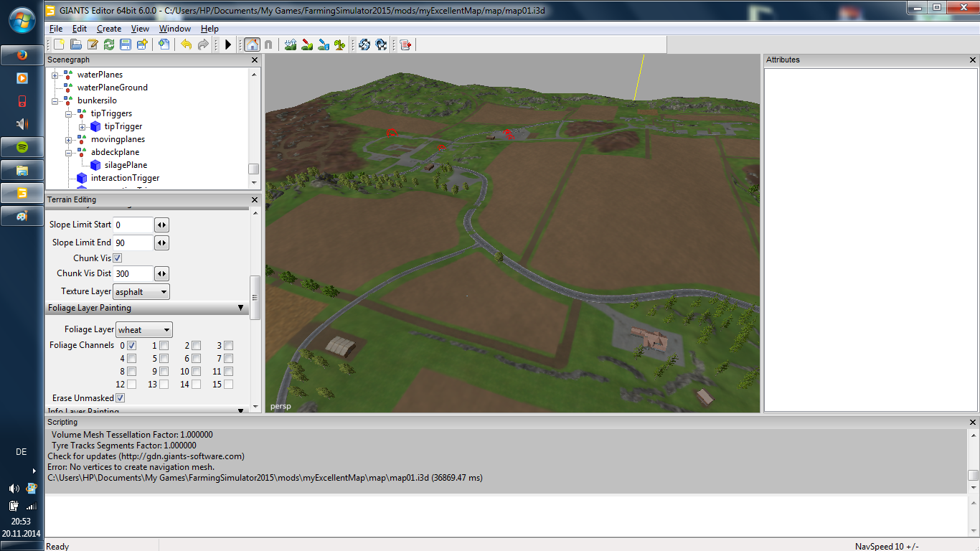Viewport: 980px width, 551px height.
Task: Click the system tray volume speaker icon
Action: coord(13,489)
